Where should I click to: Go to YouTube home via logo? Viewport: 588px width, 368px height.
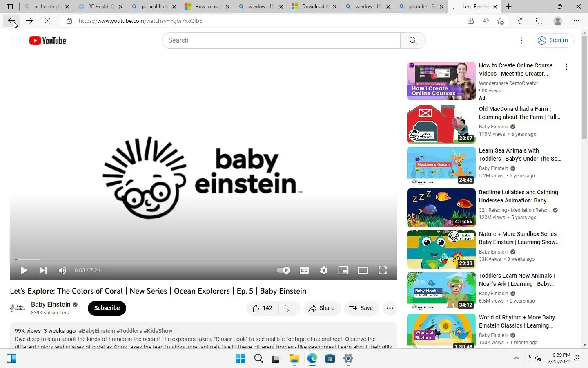coord(48,40)
